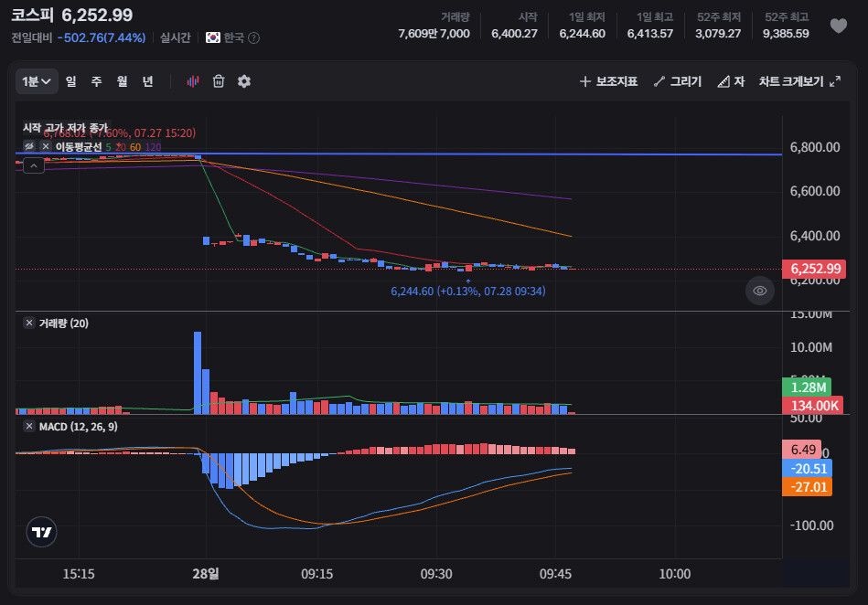Close the 거래량 (20) volume indicator
The image size is (868, 605).
[x=29, y=323]
